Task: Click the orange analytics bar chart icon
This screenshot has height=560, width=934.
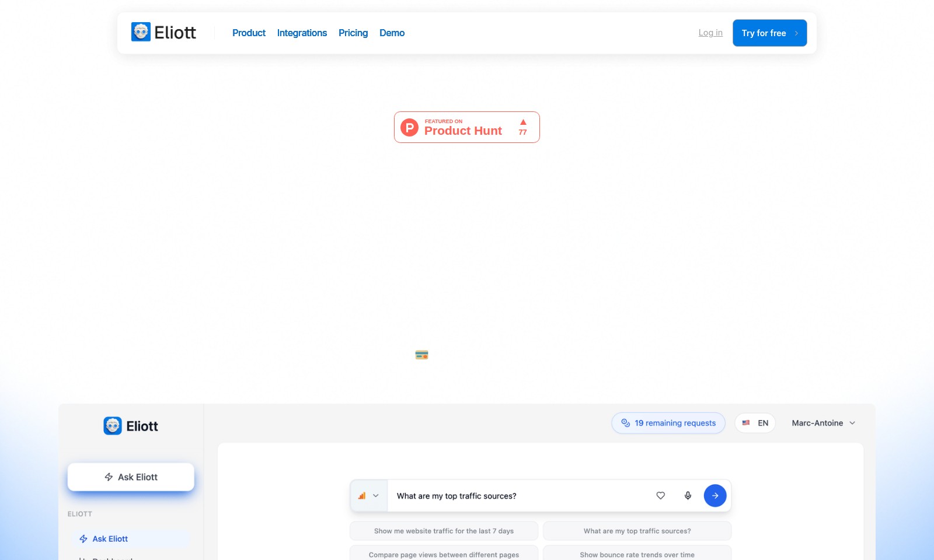Action: pyautogui.click(x=362, y=496)
